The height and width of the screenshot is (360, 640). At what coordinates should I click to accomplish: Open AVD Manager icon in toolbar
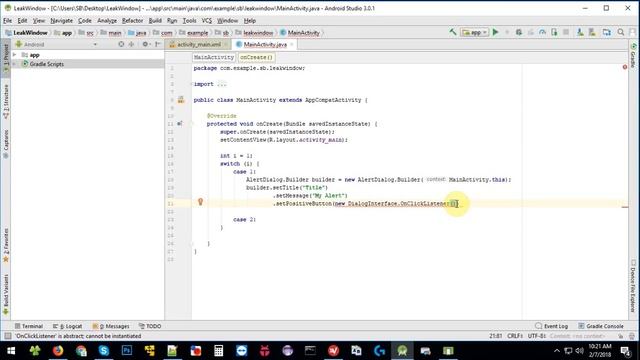580,32
